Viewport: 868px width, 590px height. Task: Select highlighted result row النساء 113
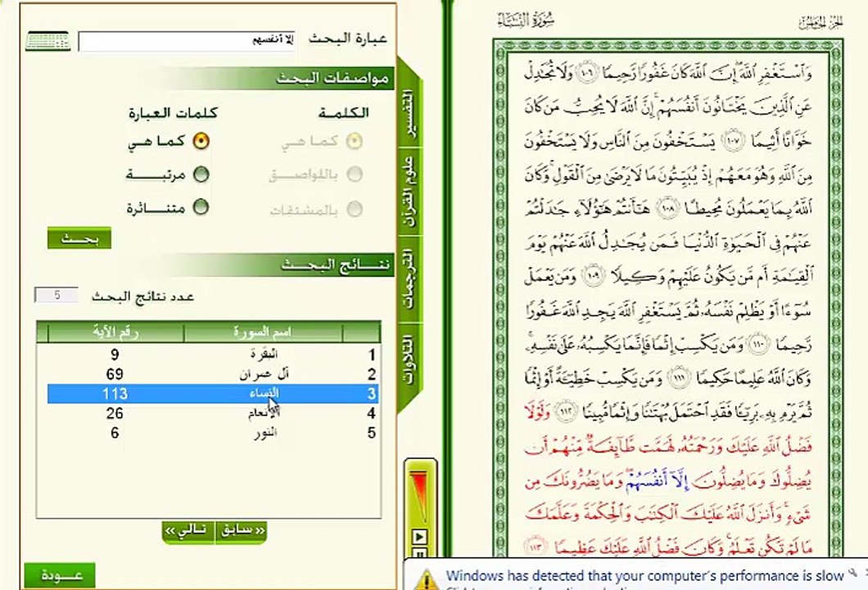[x=213, y=394]
